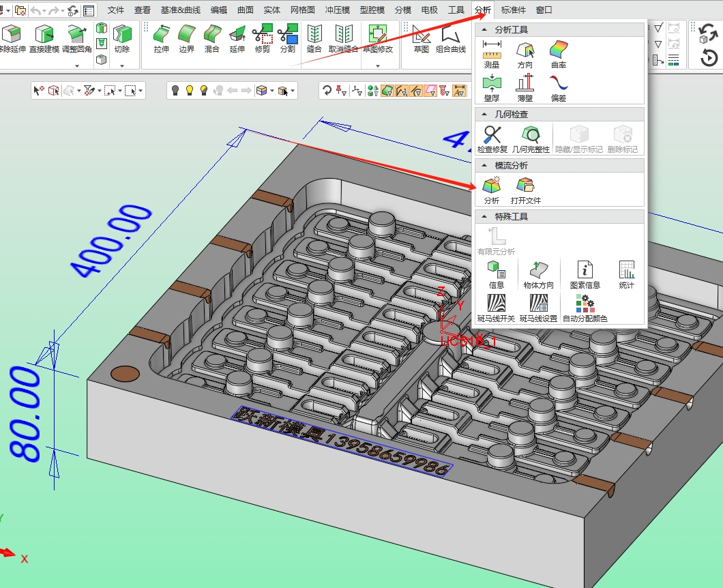Open the 标准件 menu
The height and width of the screenshot is (588, 723).
(513, 10)
